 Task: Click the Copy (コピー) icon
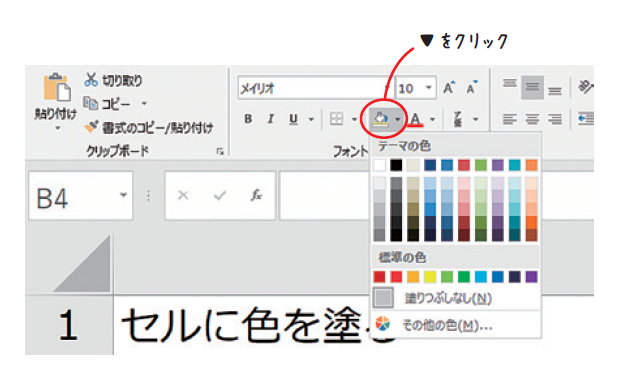(90, 103)
